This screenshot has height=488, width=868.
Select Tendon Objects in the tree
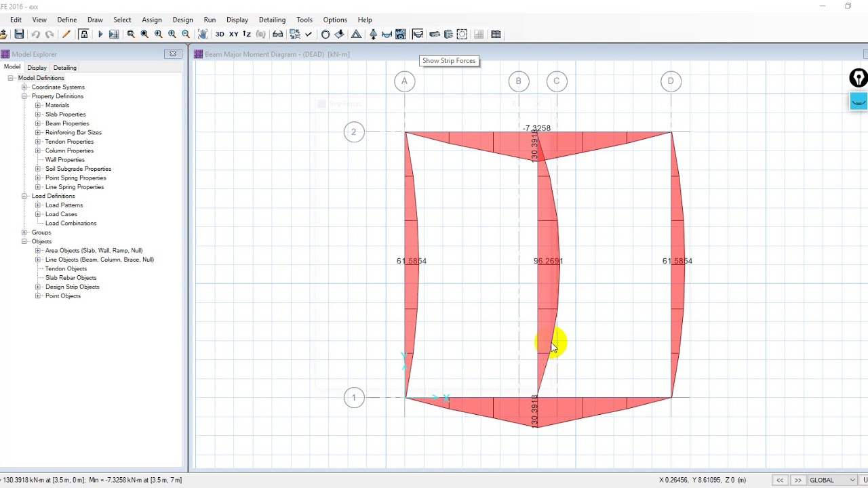pos(66,268)
